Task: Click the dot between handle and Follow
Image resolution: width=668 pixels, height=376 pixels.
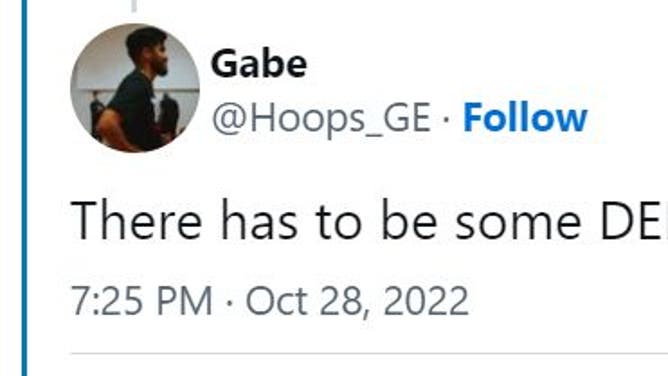Action: (x=446, y=119)
